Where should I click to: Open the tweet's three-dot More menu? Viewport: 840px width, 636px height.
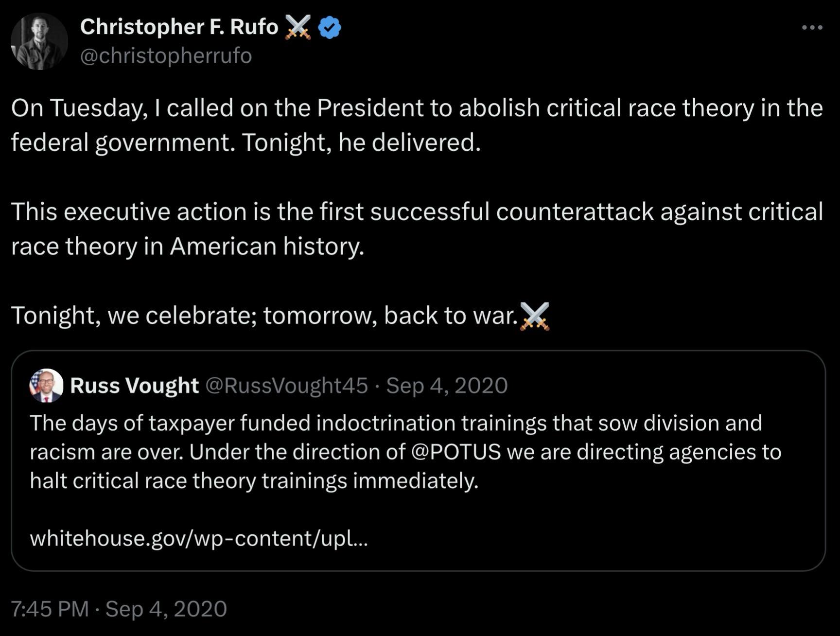pos(812,28)
